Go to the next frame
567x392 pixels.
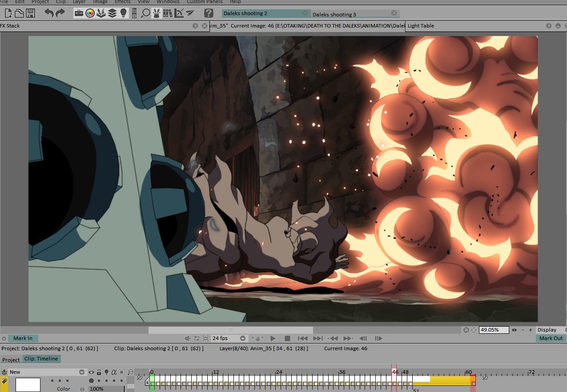378,338
